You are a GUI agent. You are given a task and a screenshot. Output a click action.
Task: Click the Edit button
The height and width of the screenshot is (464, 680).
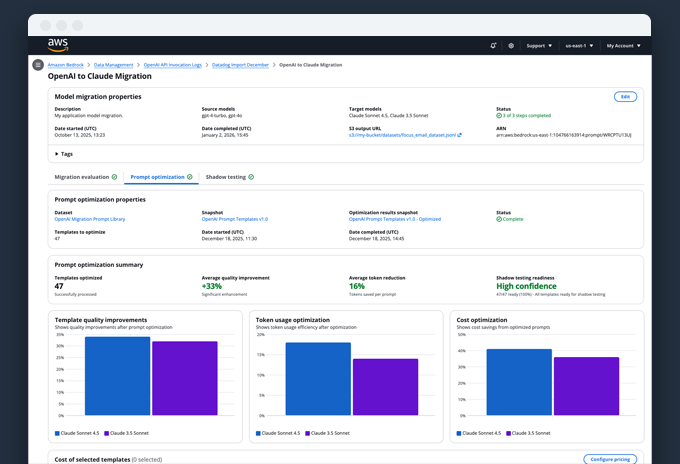pyautogui.click(x=624, y=97)
